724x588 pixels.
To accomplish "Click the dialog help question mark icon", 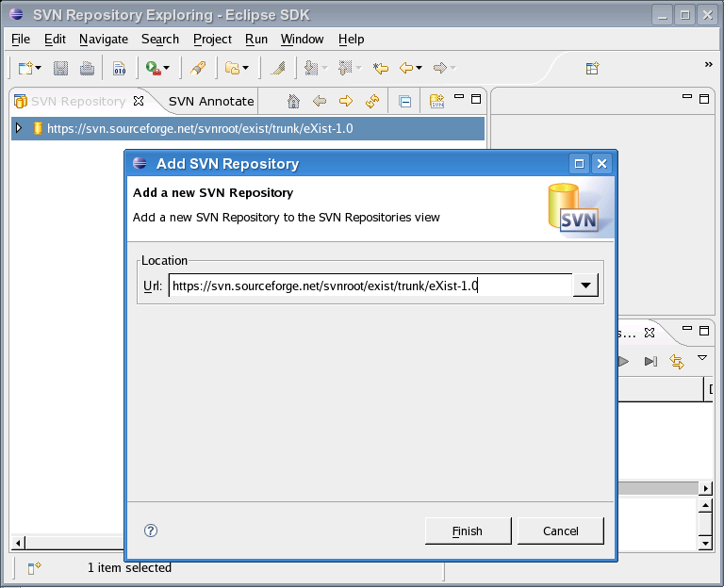I will pos(151,531).
